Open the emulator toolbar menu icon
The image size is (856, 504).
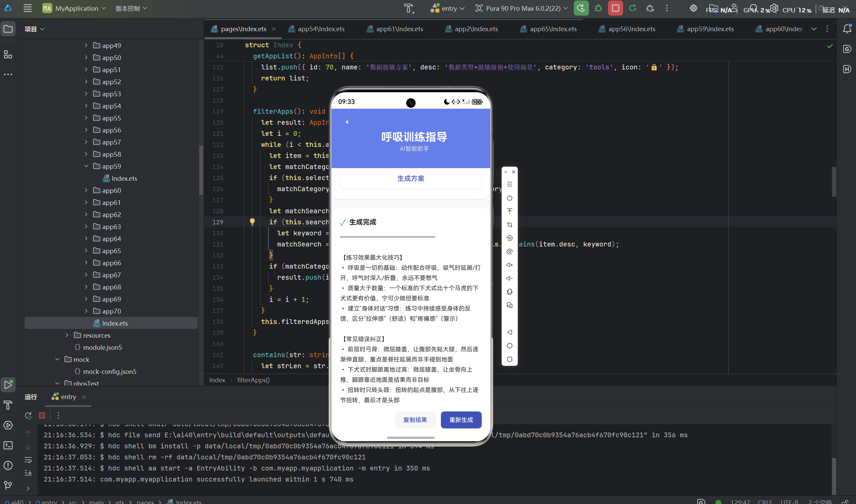point(509,184)
